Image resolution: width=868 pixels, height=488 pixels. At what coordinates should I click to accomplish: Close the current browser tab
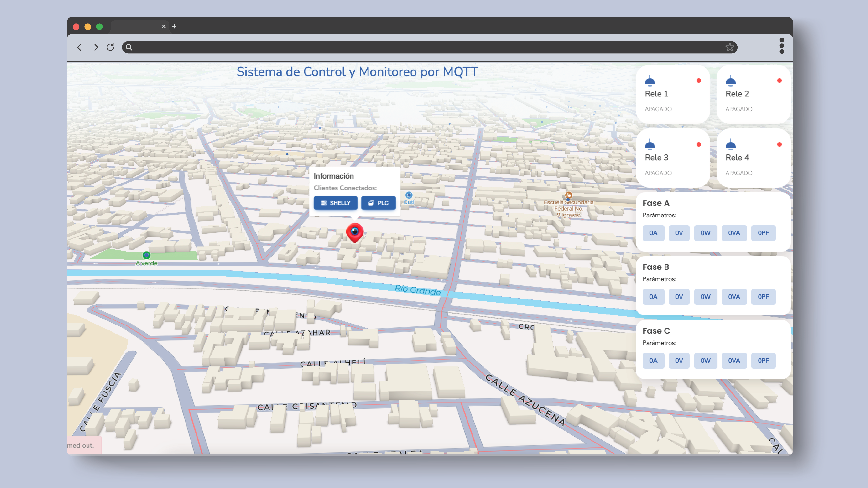point(164,26)
